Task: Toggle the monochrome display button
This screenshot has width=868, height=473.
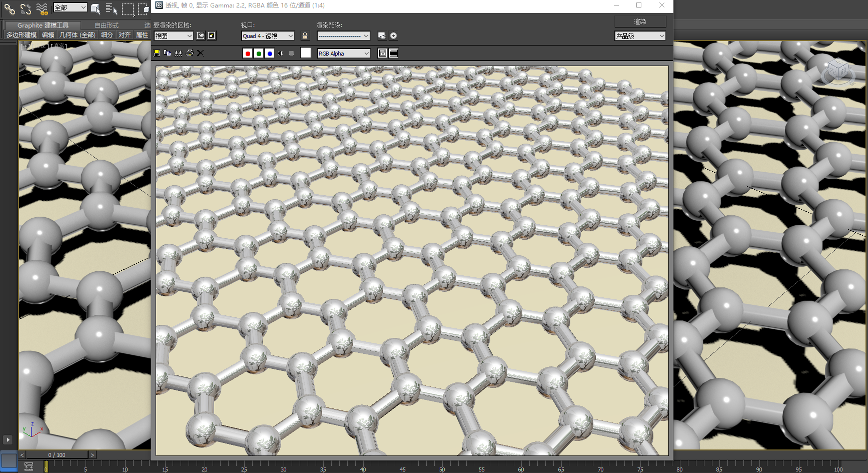Action: pyautogui.click(x=292, y=54)
